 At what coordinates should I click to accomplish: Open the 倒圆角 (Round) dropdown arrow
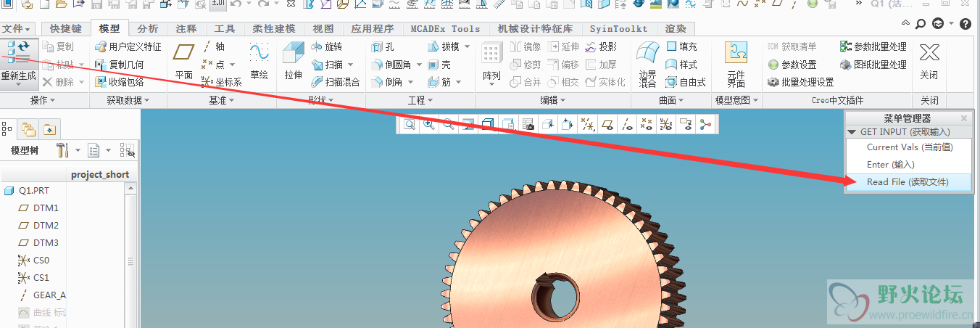click(418, 65)
